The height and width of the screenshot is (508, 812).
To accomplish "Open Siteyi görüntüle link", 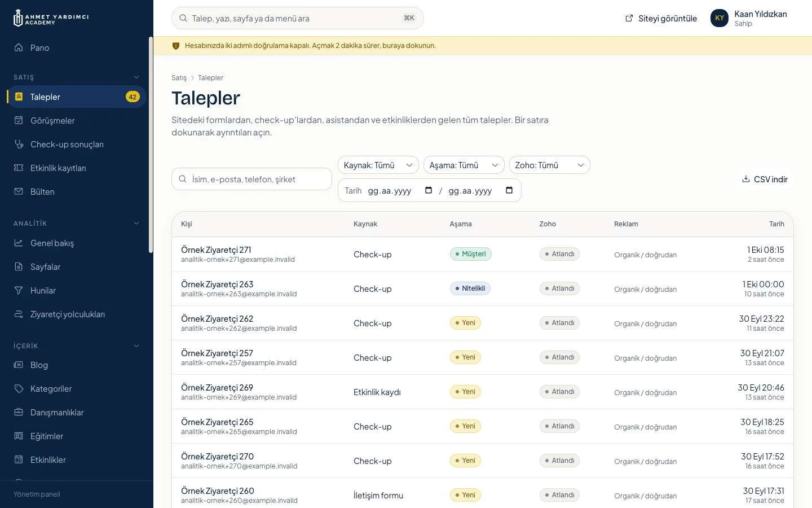I will click(661, 18).
